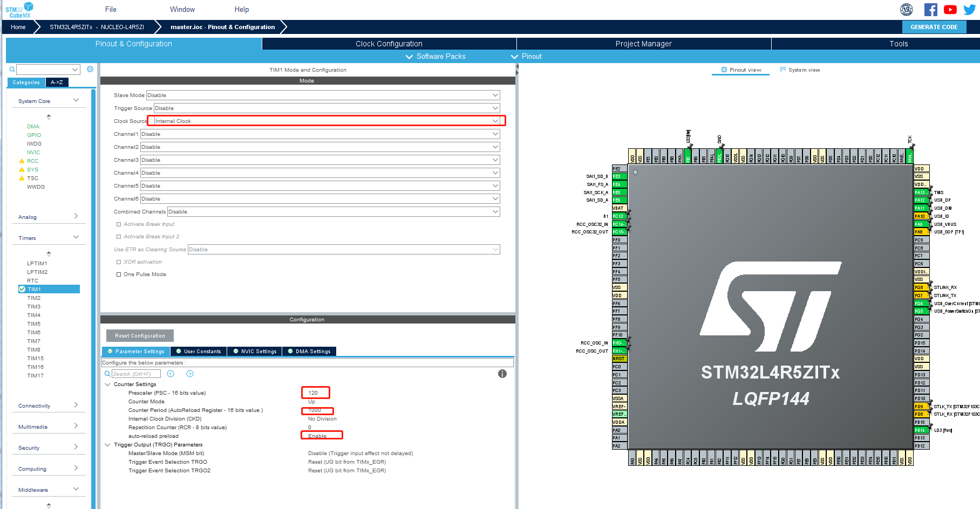Click the info icon in the parameters panel
Viewport: 980px width, 509px height.
pos(502,373)
